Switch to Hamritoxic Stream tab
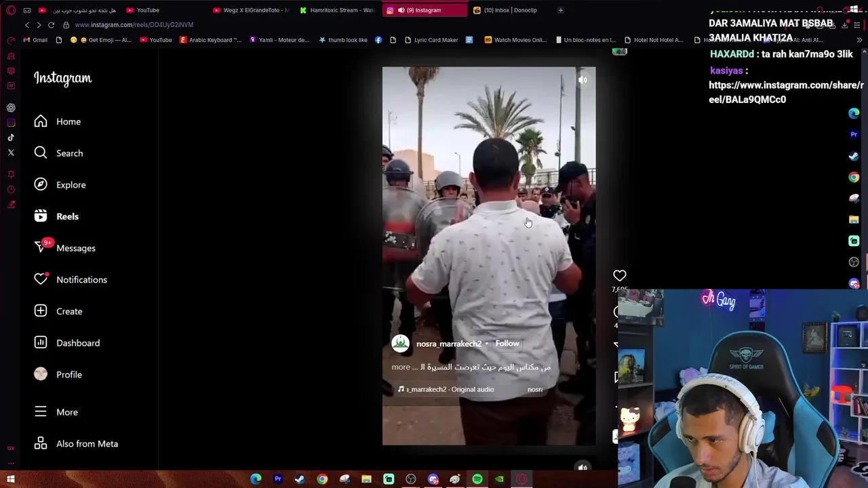 [x=337, y=10]
